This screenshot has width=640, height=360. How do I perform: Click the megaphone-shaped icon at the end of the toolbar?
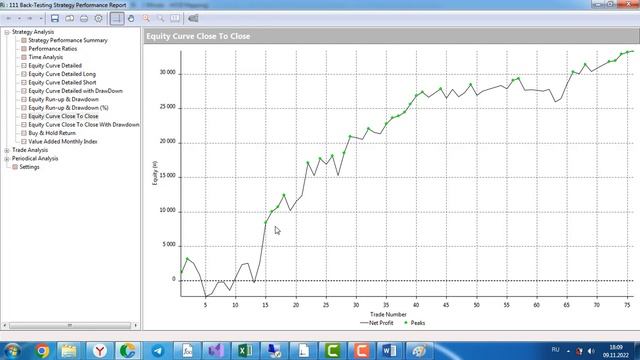point(193,18)
